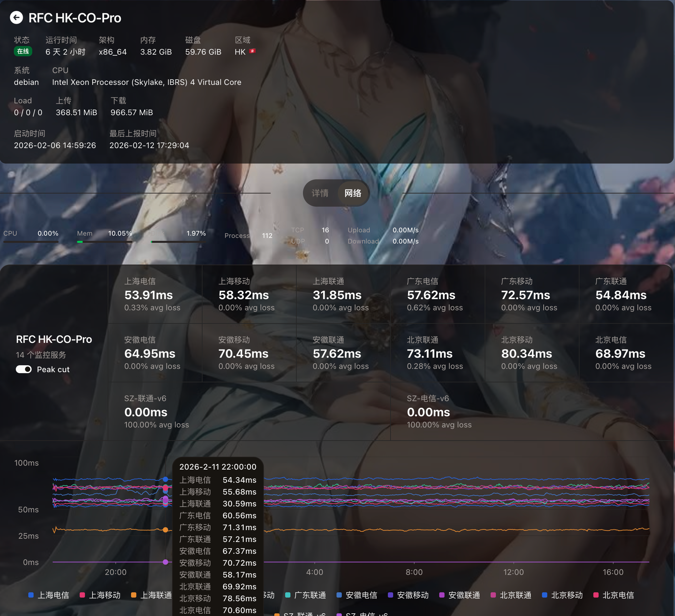Click the Mem usage progress bar
The width and height of the screenshot is (675, 616).
pyautogui.click(x=104, y=242)
